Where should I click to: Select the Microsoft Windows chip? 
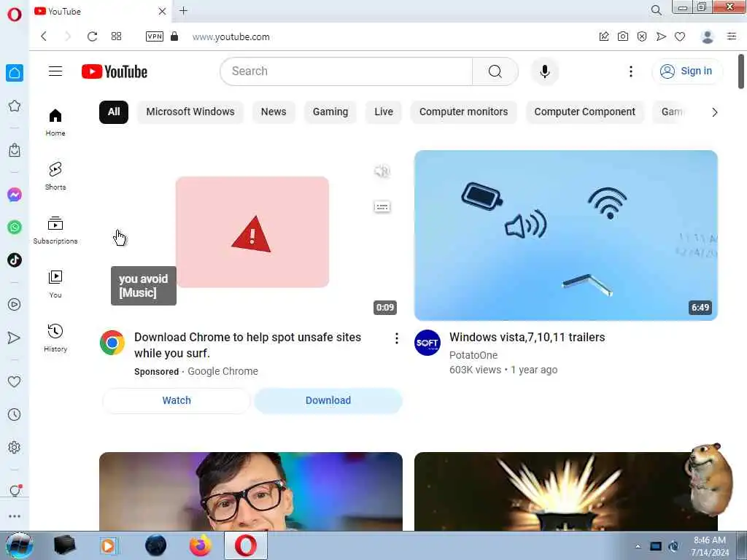(190, 112)
